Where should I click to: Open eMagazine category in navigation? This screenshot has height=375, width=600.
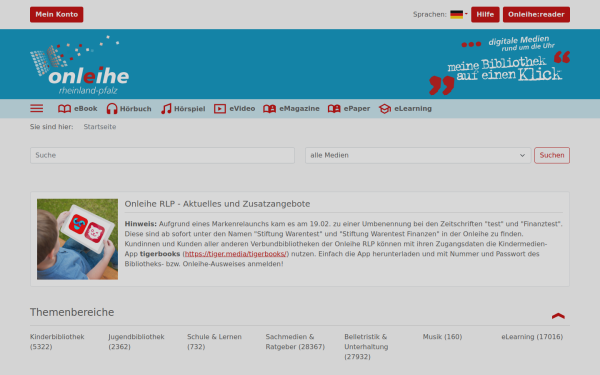click(291, 109)
